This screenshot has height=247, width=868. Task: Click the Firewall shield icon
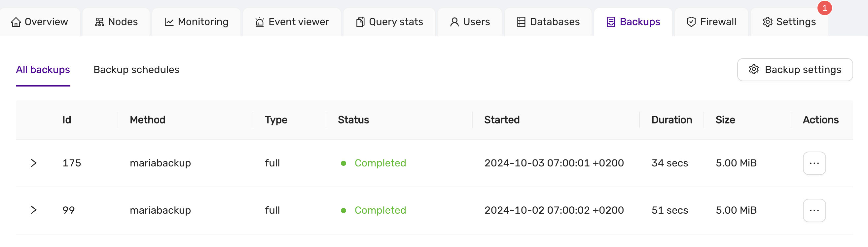click(x=691, y=22)
